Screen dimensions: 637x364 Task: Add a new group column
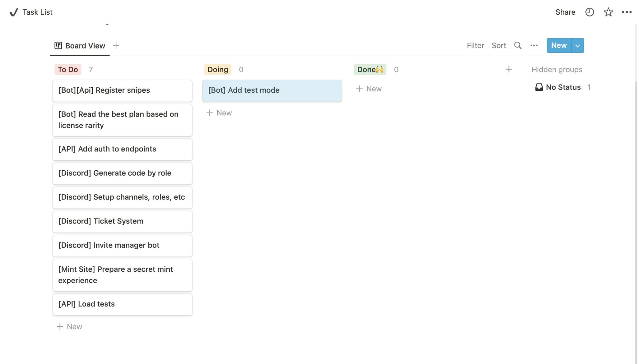click(x=509, y=69)
